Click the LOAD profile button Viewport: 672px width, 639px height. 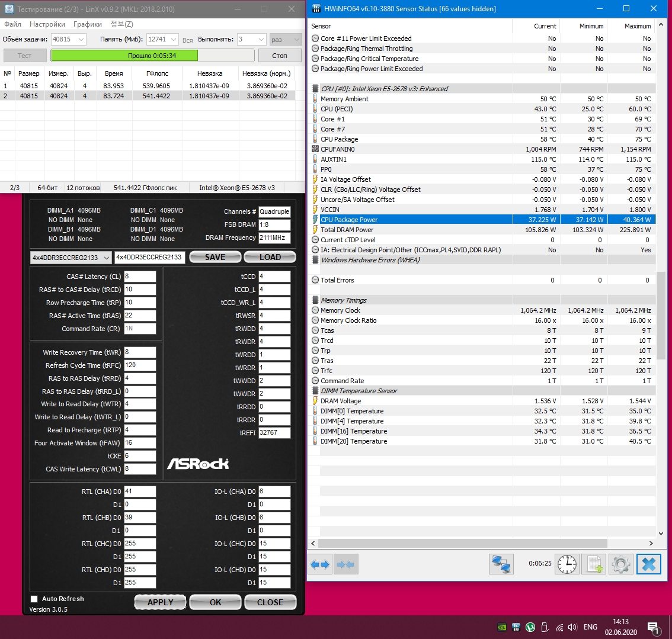click(x=270, y=257)
